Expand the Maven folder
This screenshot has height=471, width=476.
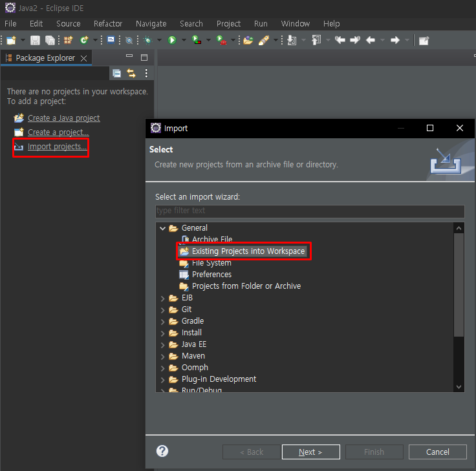point(163,357)
